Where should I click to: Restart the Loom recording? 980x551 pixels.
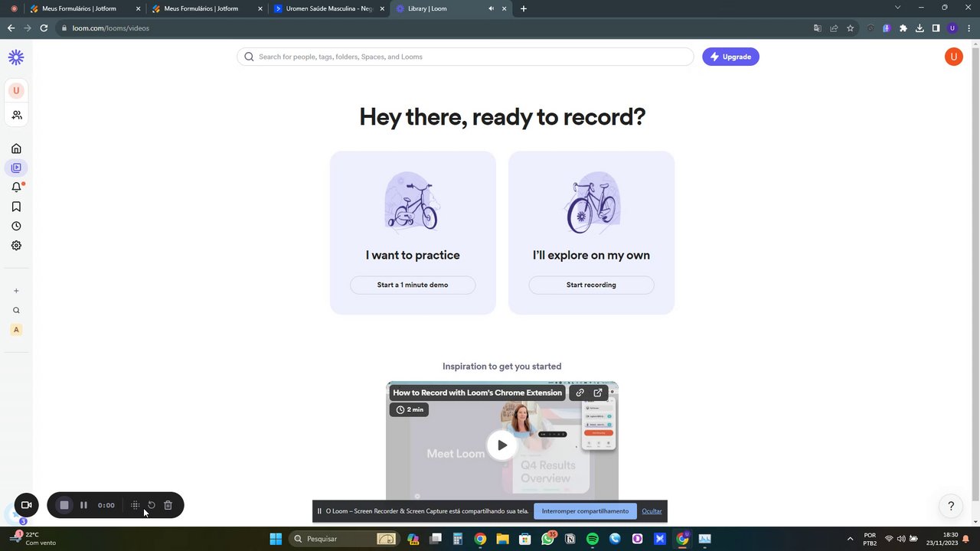point(152,505)
